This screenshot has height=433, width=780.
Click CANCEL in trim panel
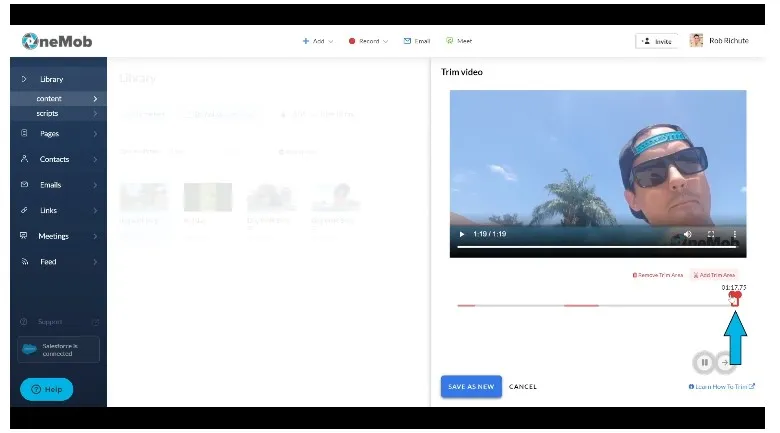523,387
